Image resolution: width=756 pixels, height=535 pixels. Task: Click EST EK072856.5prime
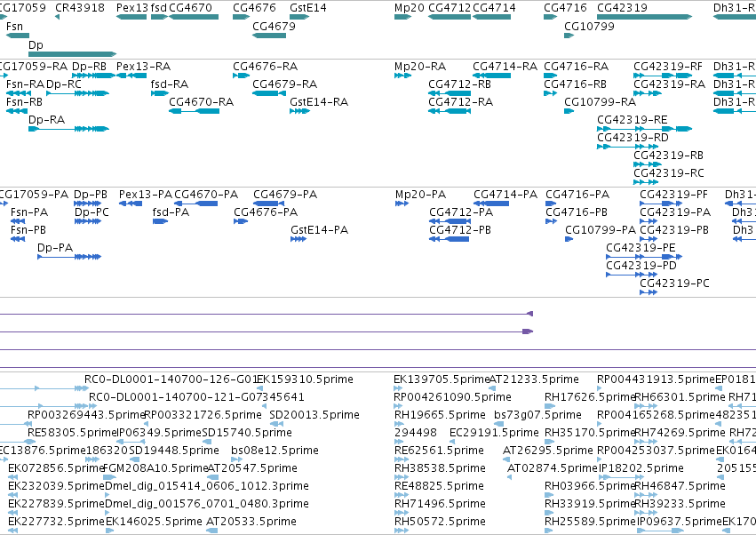coord(12,476)
